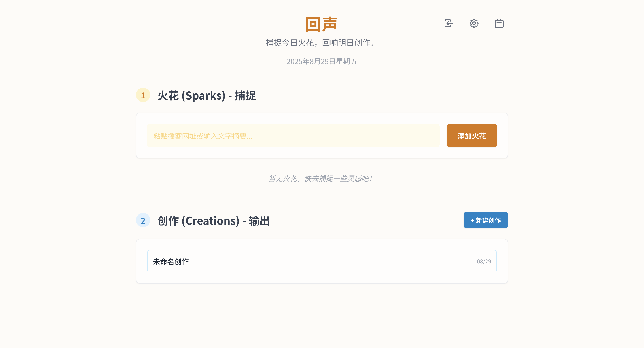Click the 创作 (Creations) - 输出 heading
The width and height of the screenshot is (644, 348).
pyautogui.click(x=214, y=221)
